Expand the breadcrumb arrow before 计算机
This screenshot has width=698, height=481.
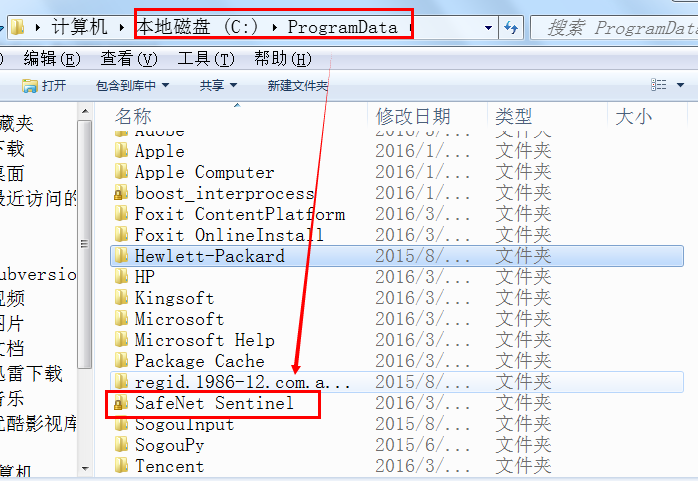38,28
